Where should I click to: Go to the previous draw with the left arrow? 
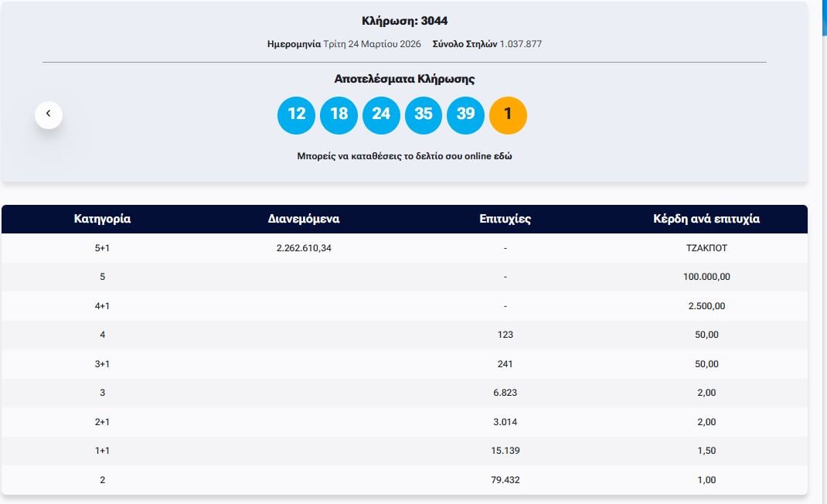[48, 114]
